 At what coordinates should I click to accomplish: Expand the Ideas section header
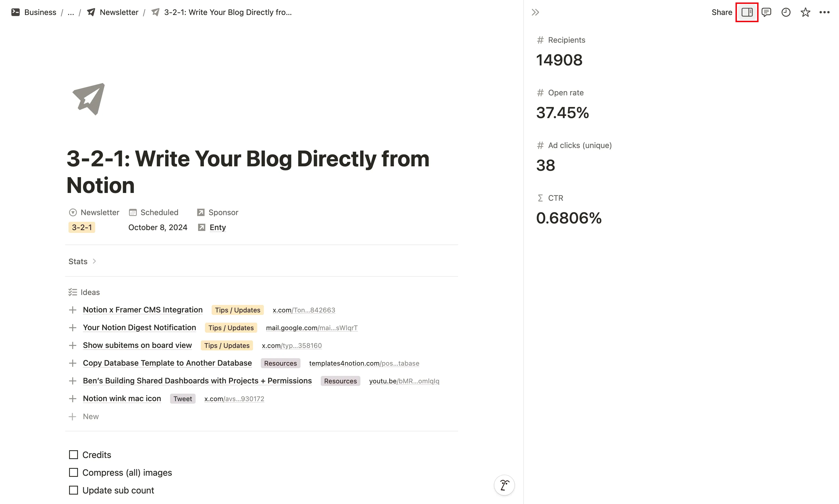click(x=90, y=292)
